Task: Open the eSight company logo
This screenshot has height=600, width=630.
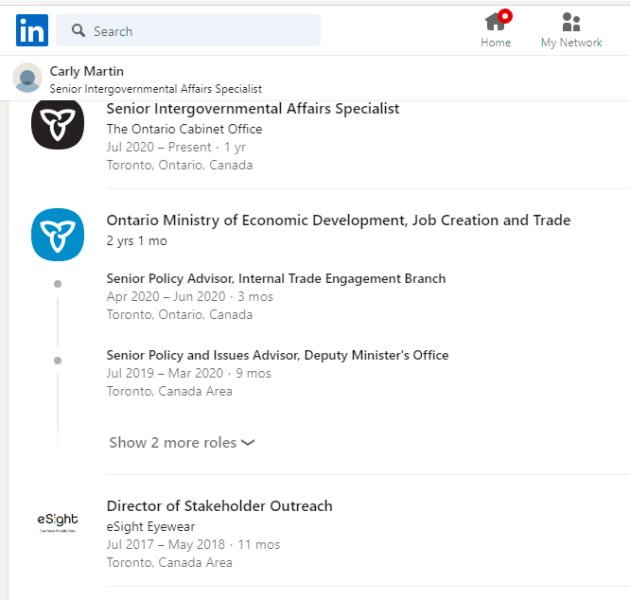Action: (x=57, y=522)
